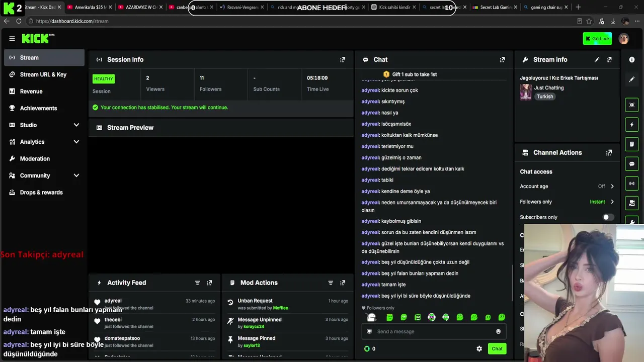Image resolution: width=644 pixels, height=362 pixels.
Task: Open a new browser tab
Action: pos(578,7)
